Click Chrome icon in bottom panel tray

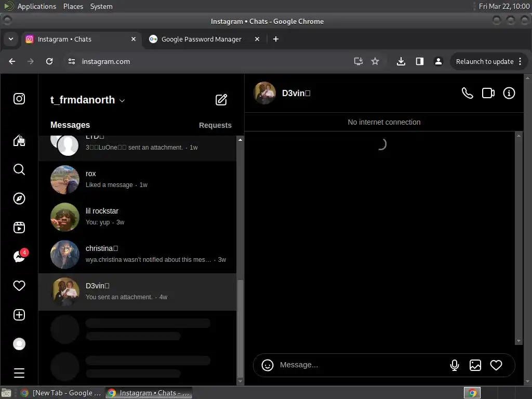coord(472,393)
